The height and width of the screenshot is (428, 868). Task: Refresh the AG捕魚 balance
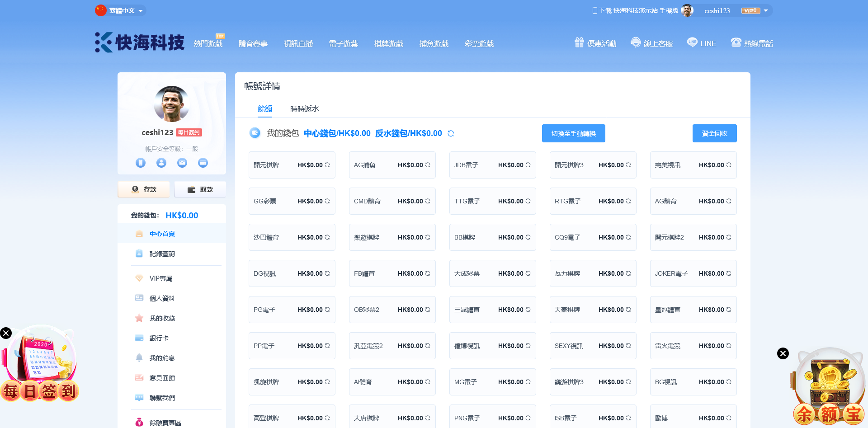tap(428, 165)
